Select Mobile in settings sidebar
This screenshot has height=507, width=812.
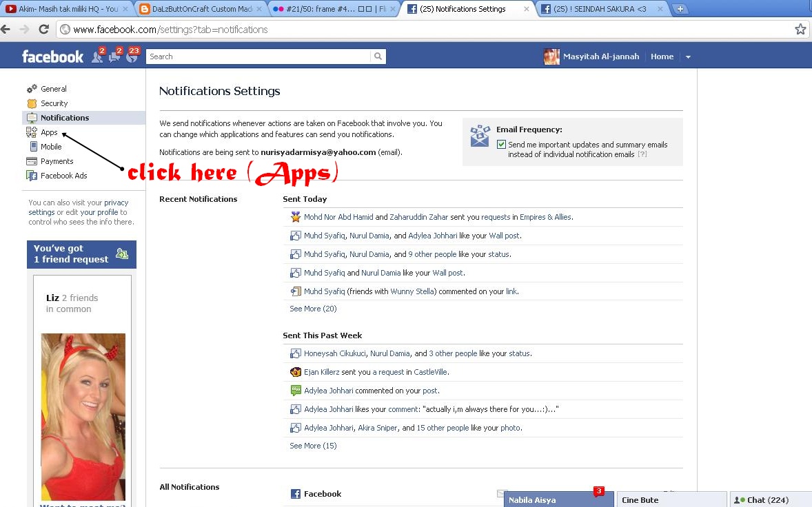click(51, 147)
